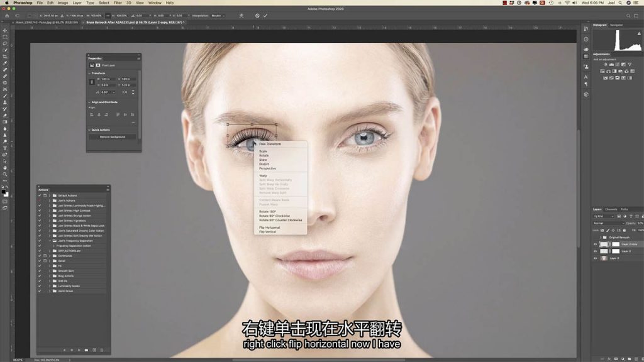Switch to the Channels tab
This screenshot has height=362, width=644.
611,209
